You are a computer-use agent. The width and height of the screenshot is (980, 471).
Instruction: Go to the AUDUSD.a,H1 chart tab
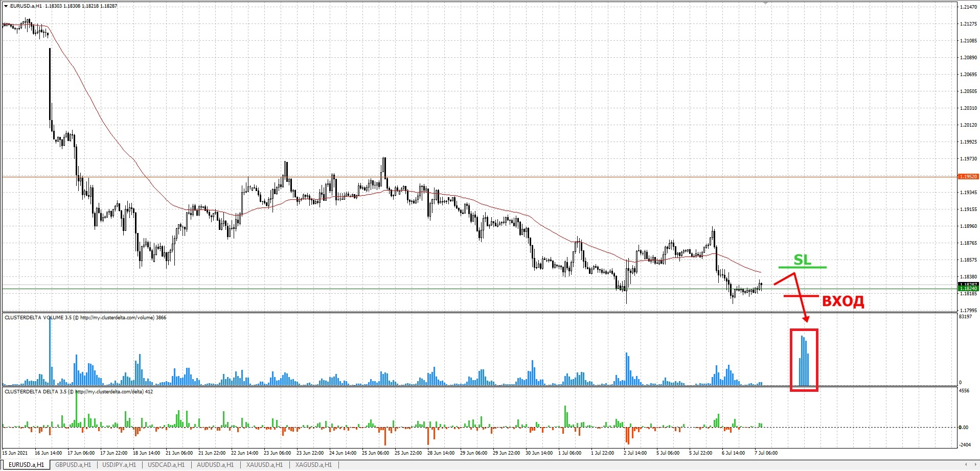pos(215,465)
